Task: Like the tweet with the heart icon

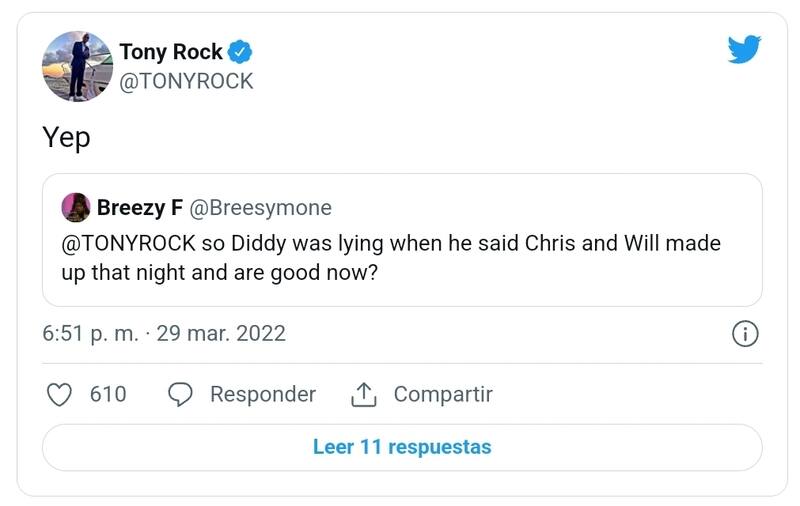Action: point(60,394)
